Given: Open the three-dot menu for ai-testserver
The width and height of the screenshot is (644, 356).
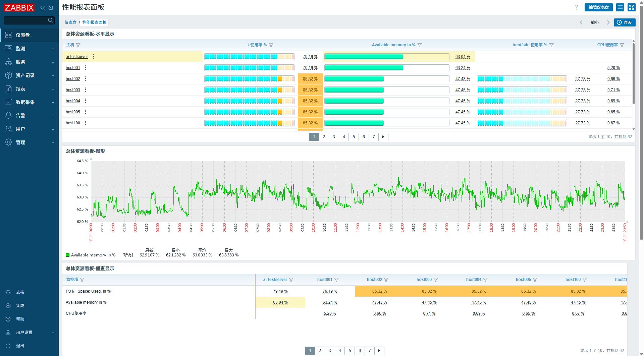Looking at the screenshot, I should pos(94,57).
